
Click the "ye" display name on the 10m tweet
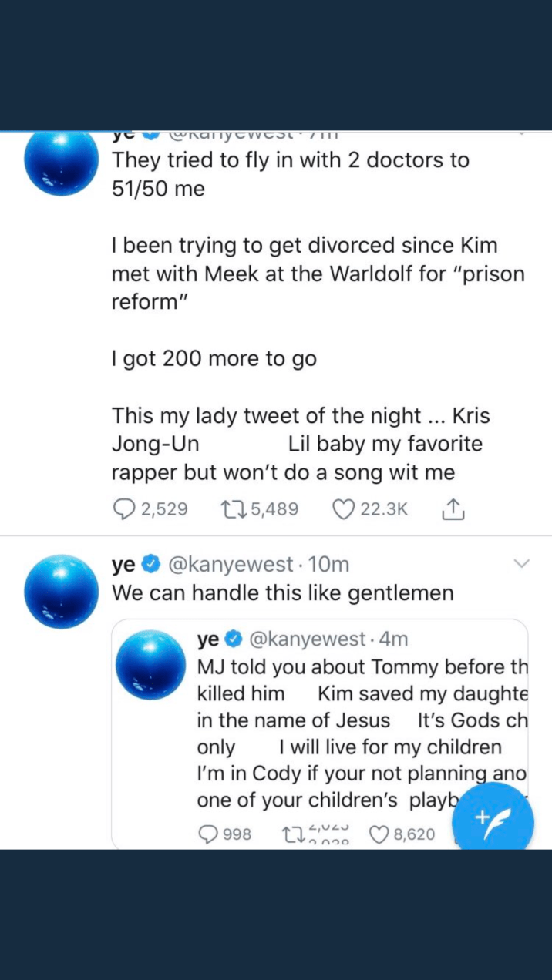[x=123, y=565]
